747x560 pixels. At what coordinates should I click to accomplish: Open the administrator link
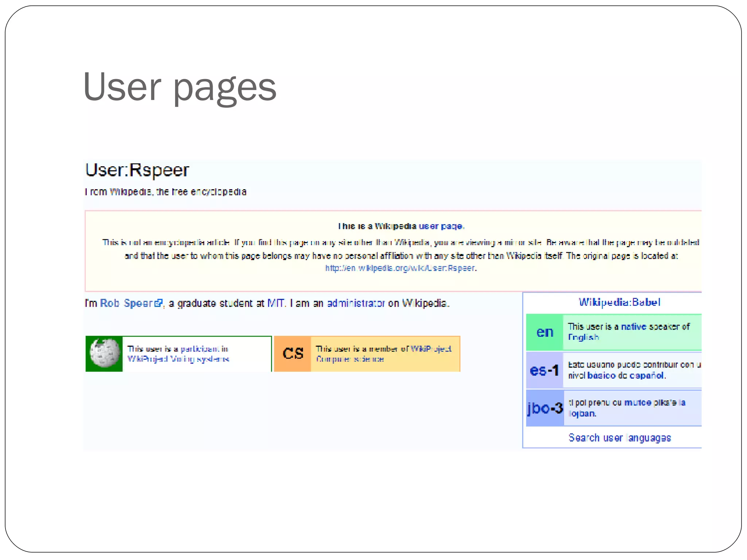click(356, 303)
